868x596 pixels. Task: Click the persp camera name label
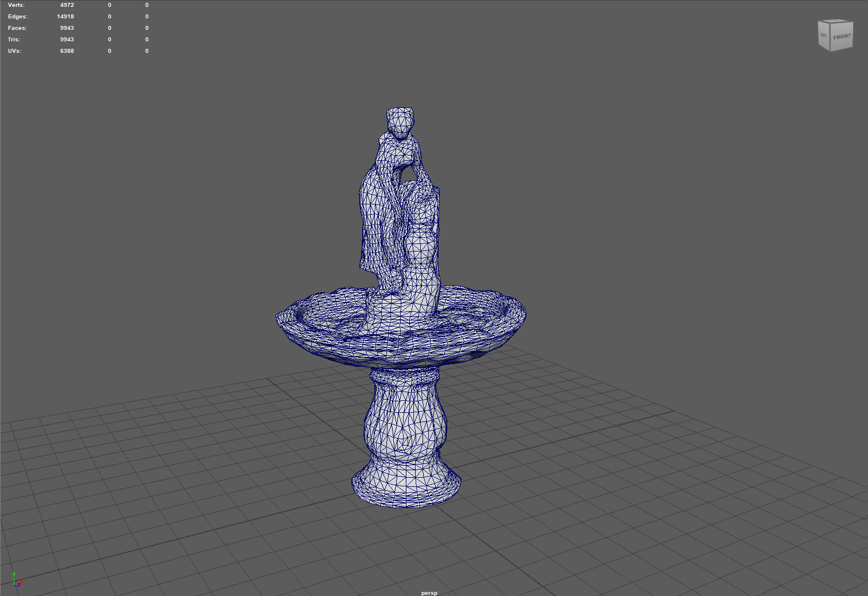[429, 593]
